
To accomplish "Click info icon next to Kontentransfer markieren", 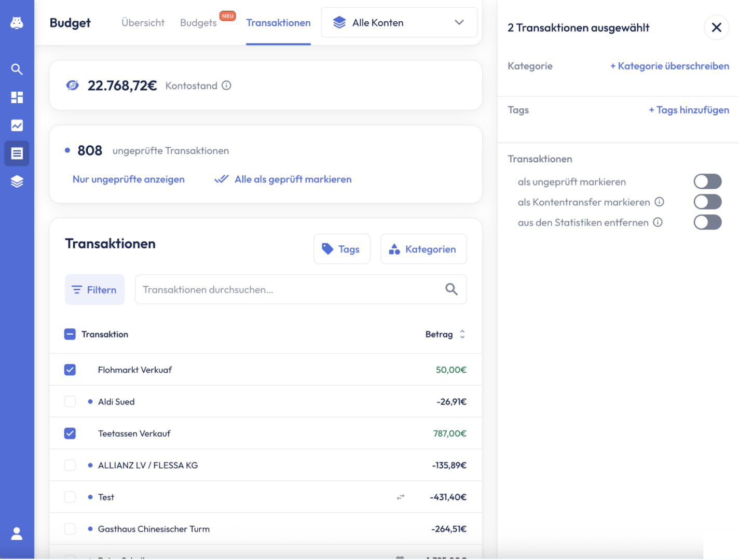I will 659,202.
